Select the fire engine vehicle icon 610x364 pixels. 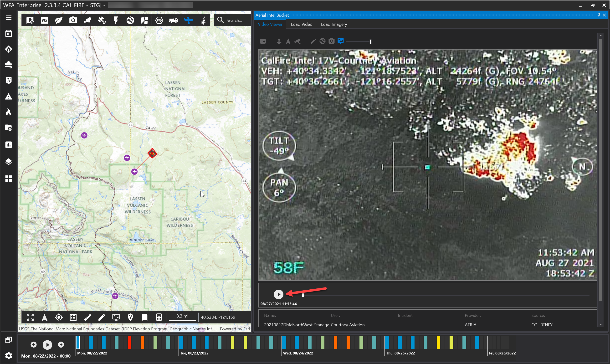point(173,20)
